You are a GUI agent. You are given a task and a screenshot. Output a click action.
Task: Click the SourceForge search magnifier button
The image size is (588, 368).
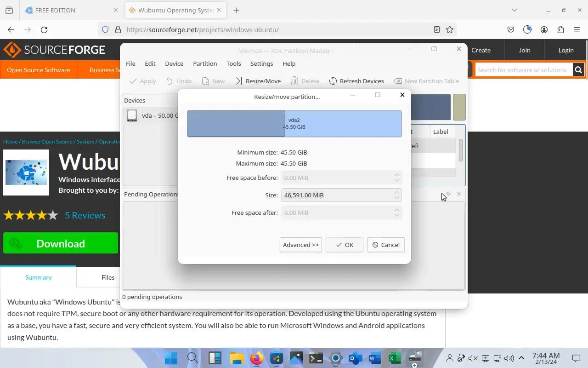(x=578, y=70)
